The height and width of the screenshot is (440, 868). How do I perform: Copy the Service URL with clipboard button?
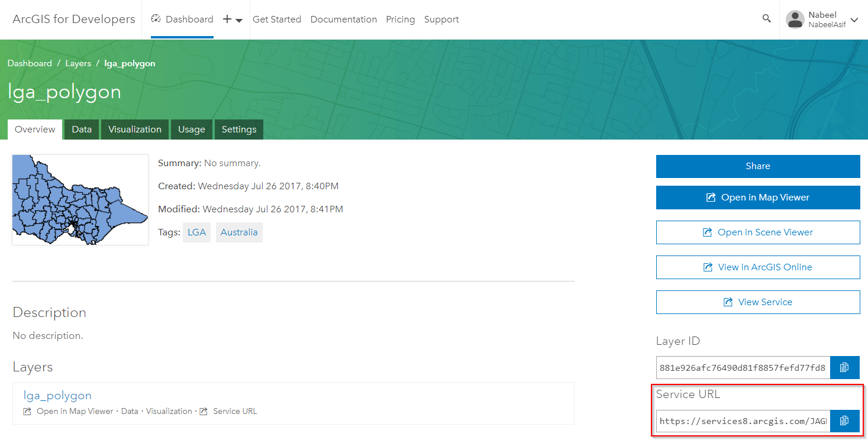pyautogui.click(x=845, y=421)
